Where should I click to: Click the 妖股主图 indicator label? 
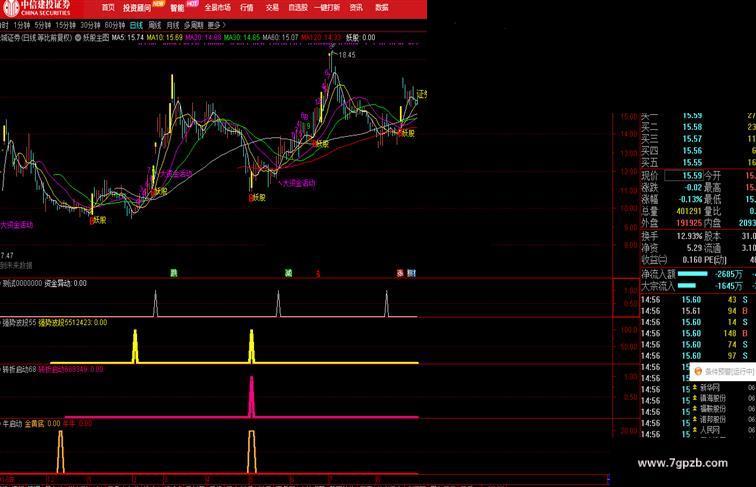(96, 38)
